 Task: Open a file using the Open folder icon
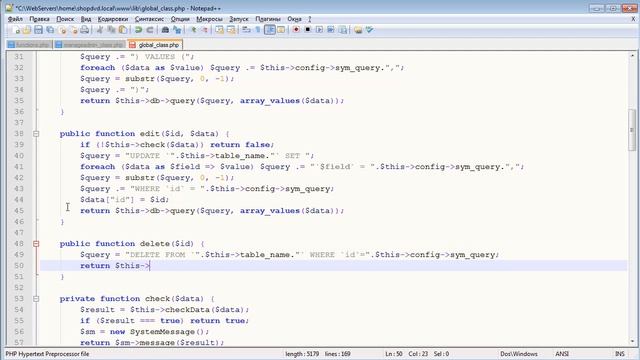click(x=27, y=30)
